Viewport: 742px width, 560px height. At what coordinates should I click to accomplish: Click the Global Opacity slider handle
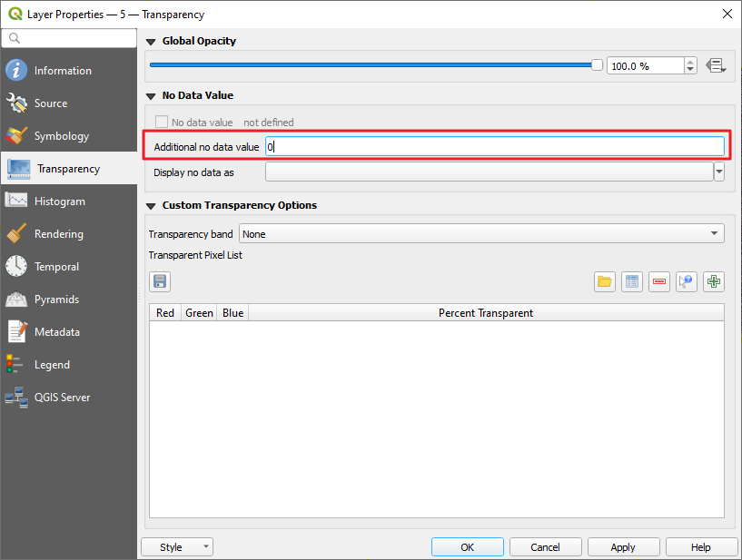[597, 65]
